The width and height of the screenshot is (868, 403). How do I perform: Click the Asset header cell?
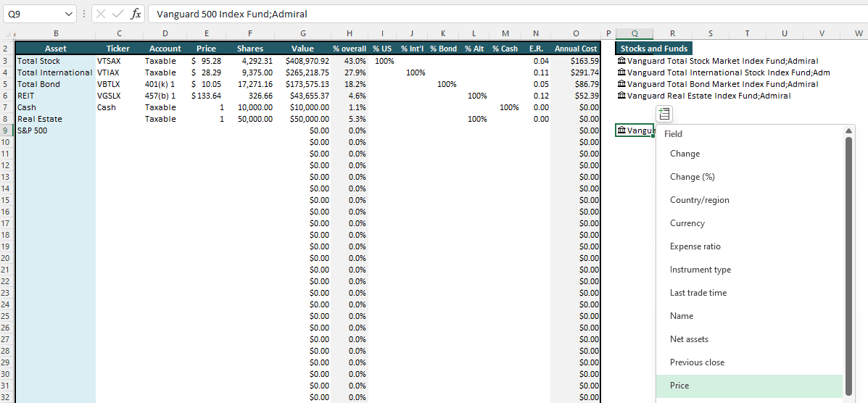click(55, 49)
